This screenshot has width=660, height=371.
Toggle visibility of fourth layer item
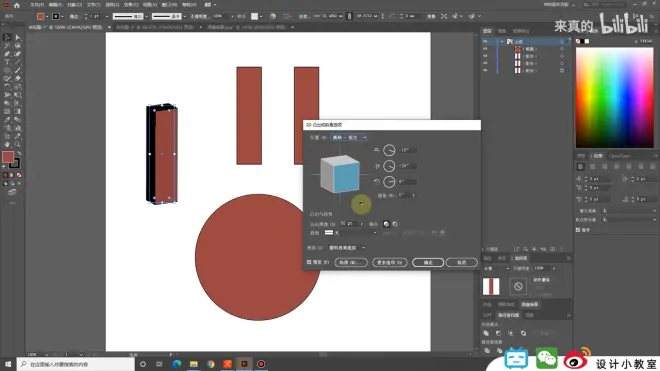pyautogui.click(x=485, y=63)
